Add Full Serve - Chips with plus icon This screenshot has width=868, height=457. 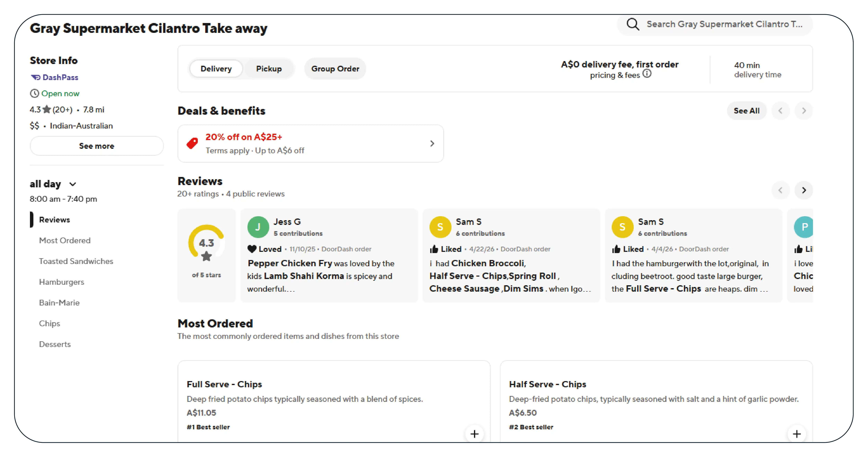474,434
